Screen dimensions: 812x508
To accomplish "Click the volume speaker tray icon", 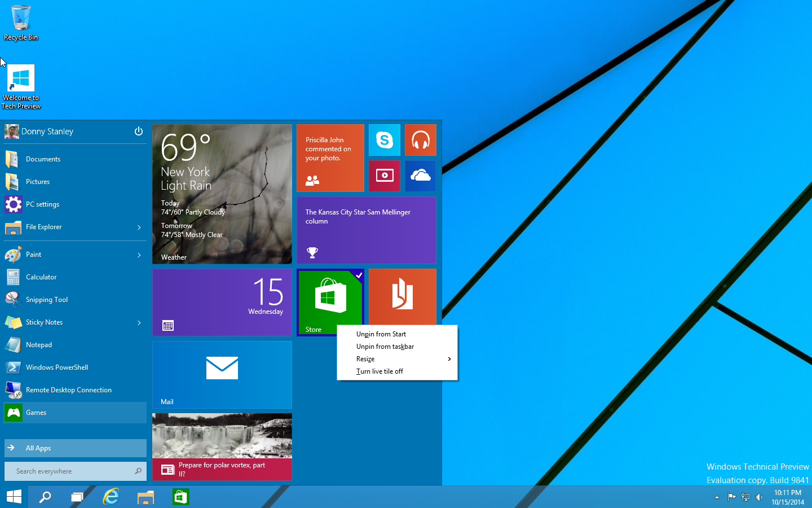I will [x=760, y=497].
